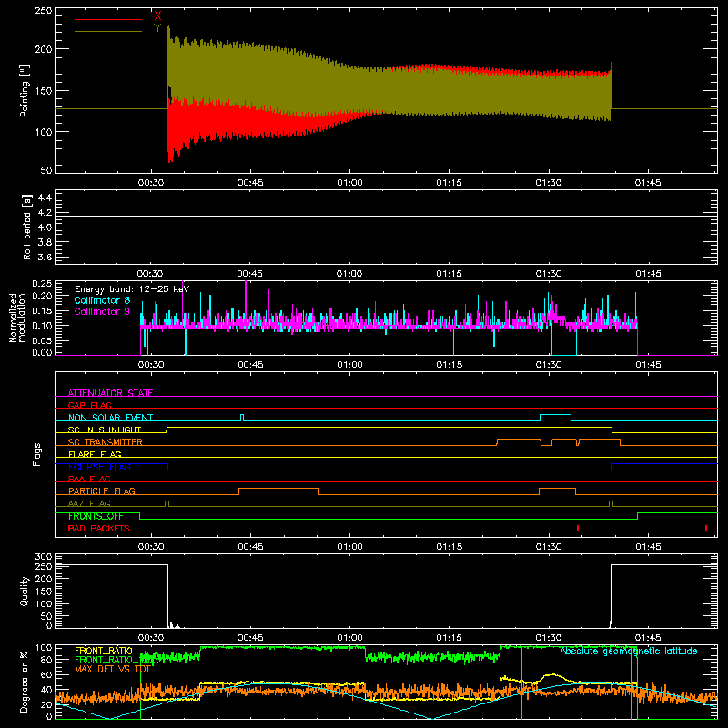Screen dimensions: 728x728
Task: Click the 'Pointing' vertical axis title
Action: [x=25, y=90]
